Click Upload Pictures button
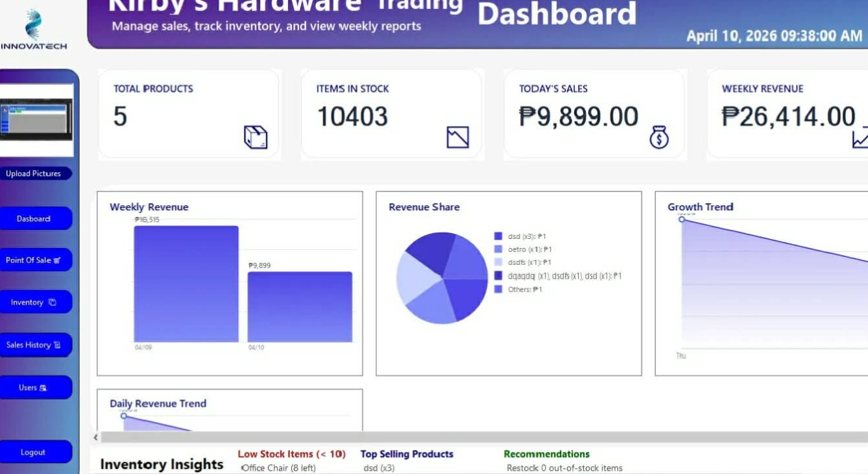Image resolution: width=868 pixels, height=474 pixels. [x=34, y=173]
